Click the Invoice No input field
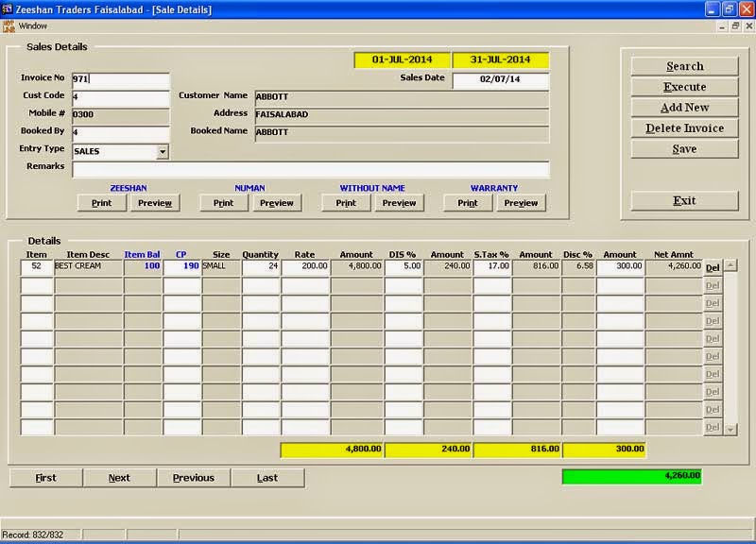 point(123,79)
